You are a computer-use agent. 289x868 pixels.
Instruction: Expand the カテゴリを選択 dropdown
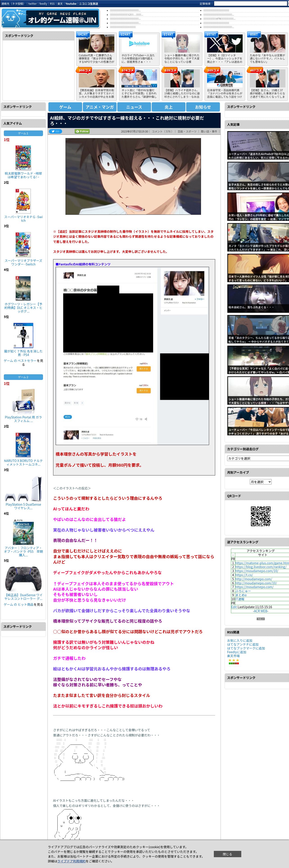258,458
